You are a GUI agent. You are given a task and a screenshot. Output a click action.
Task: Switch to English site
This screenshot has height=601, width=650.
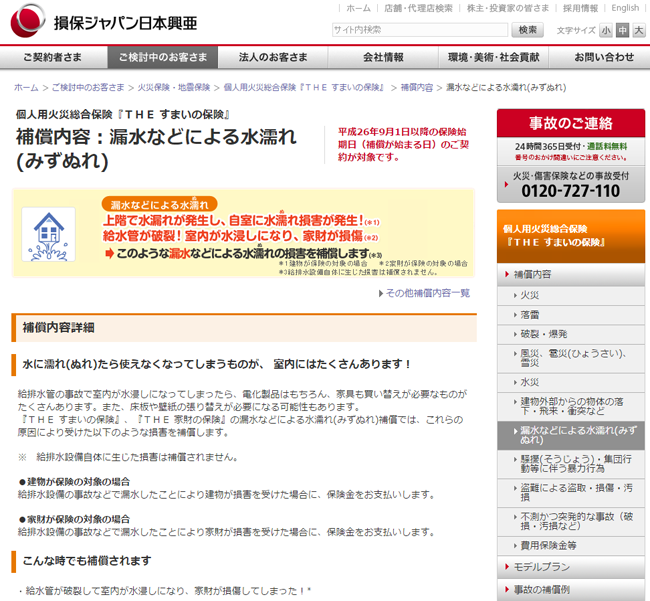pyautogui.click(x=625, y=8)
